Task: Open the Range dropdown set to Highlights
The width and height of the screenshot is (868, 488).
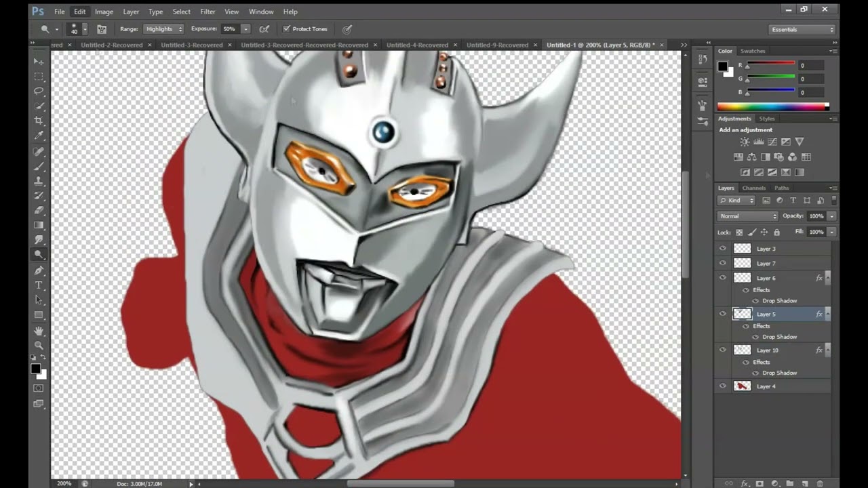Action: coord(163,29)
